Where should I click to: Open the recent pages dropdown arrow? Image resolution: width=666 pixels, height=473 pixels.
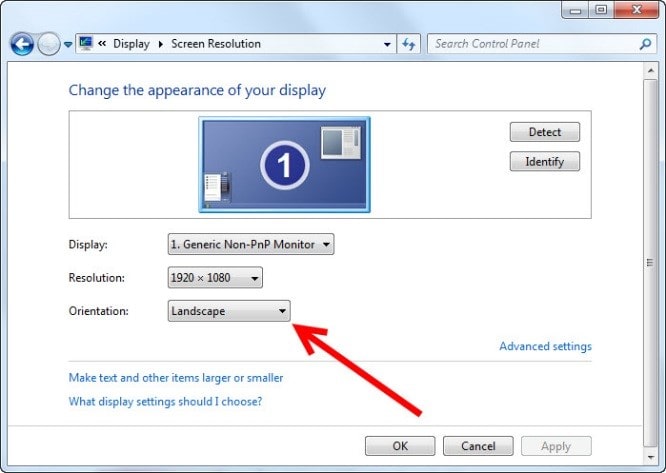[68, 44]
